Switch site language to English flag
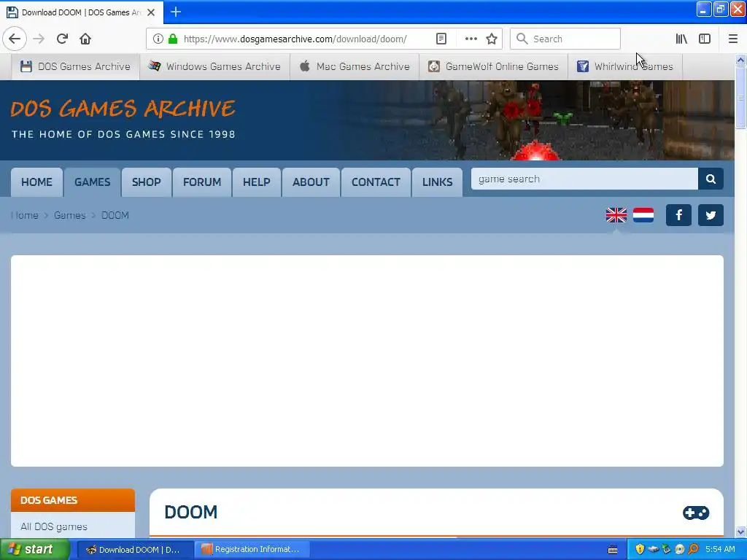Viewport: 747px width, 560px height. click(616, 215)
